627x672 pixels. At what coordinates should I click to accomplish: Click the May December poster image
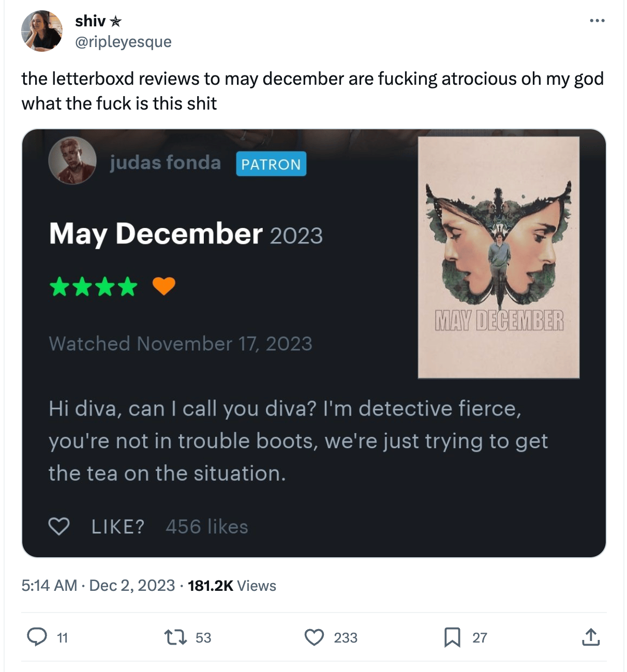pyautogui.click(x=499, y=257)
